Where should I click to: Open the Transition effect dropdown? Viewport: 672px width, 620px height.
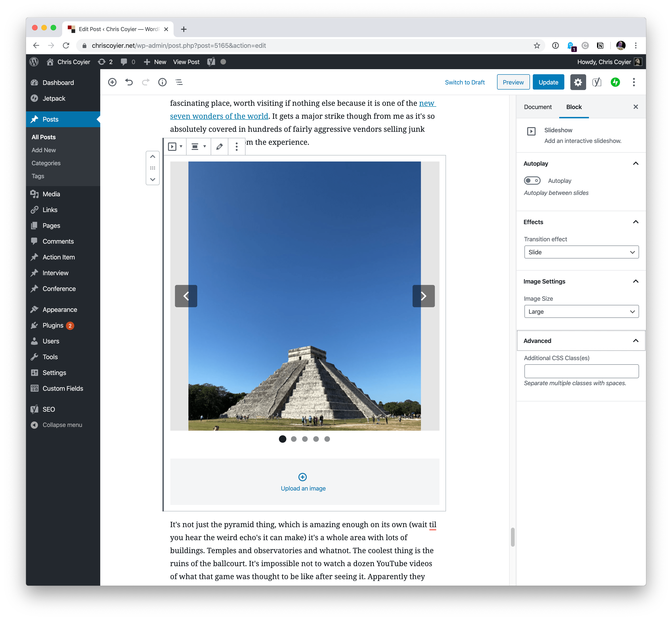581,252
